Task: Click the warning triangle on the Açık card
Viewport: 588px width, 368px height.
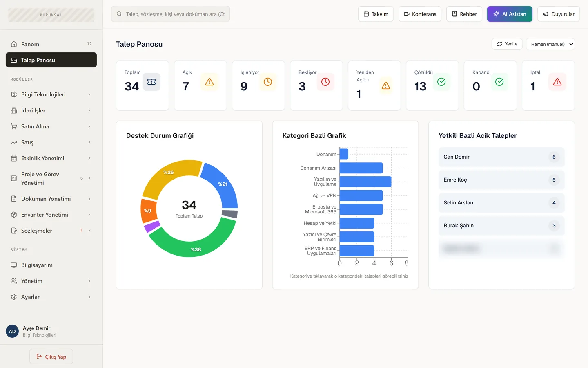Action: pos(209,82)
